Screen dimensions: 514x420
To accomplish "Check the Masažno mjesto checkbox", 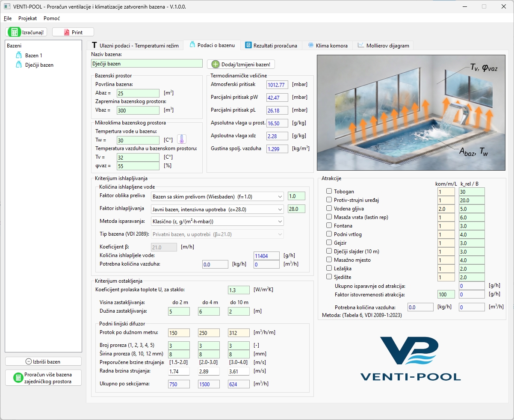I will tap(329, 260).
